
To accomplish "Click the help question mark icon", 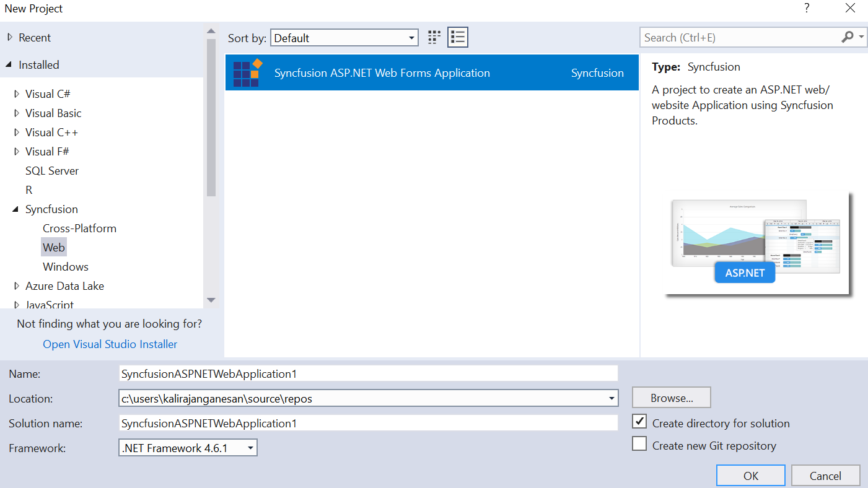I will (807, 9).
